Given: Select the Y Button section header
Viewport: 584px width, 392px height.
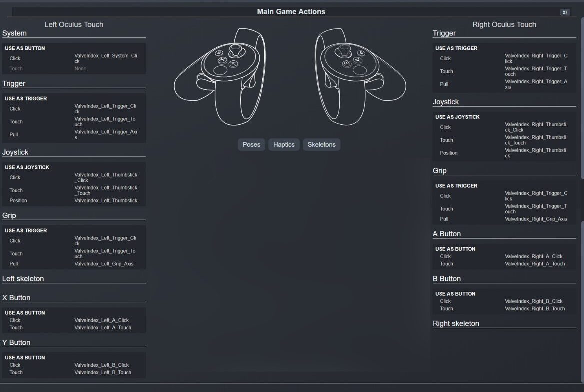Looking at the screenshot, I should pyautogui.click(x=16, y=342).
